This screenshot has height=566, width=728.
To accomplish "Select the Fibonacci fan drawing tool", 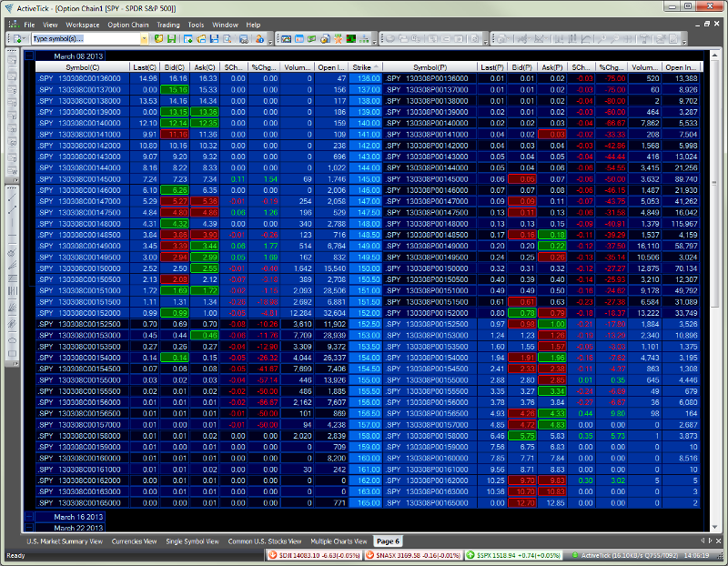I will pos(12,265).
